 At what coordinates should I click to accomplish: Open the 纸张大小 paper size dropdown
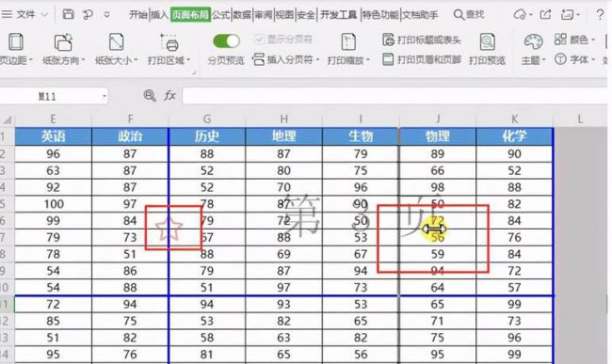point(117,49)
